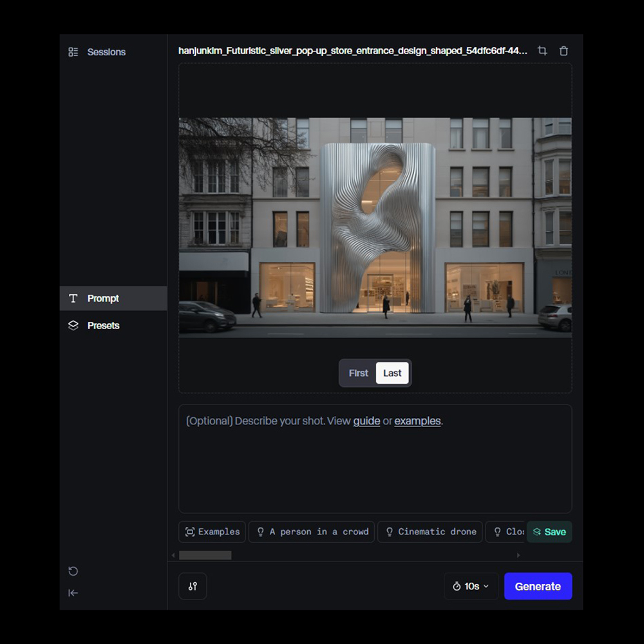Open the settings sliders button
Image resolution: width=644 pixels, height=644 pixels.
(x=193, y=586)
